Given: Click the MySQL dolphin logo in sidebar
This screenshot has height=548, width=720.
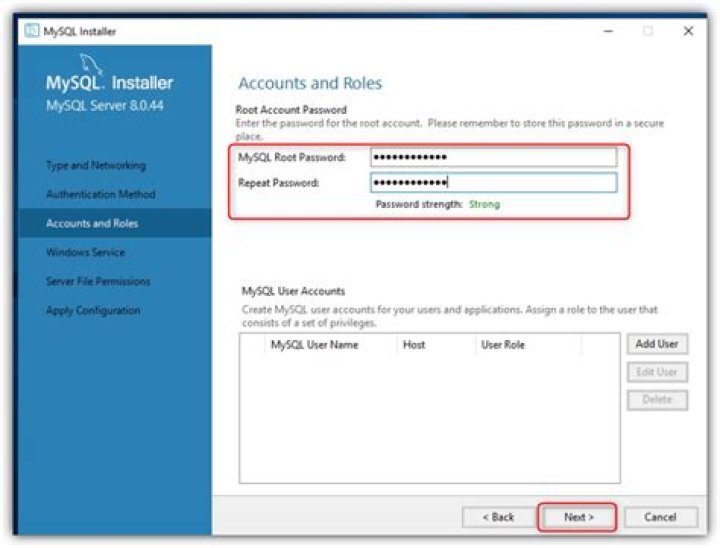Looking at the screenshot, I should (90, 63).
